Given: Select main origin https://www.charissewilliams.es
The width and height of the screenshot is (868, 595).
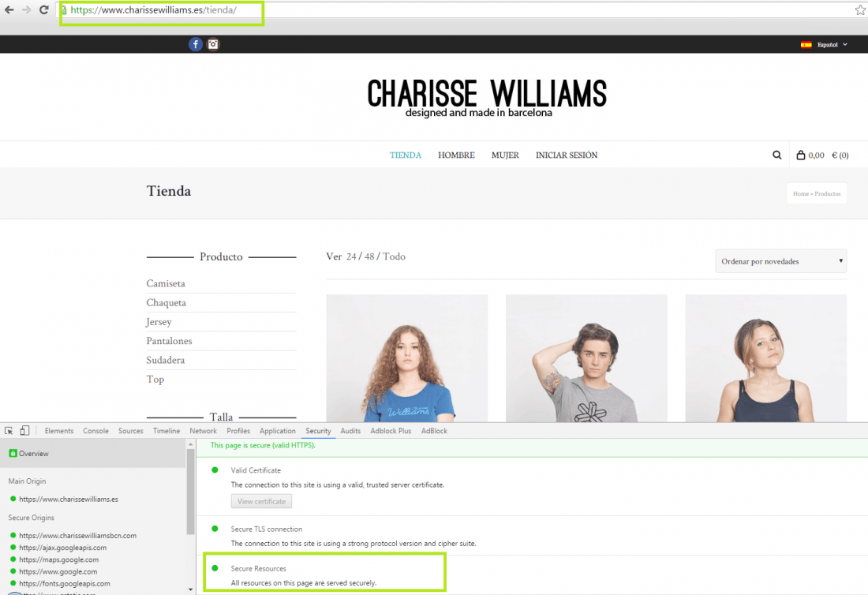Looking at the screenshot, I should 68,500.
